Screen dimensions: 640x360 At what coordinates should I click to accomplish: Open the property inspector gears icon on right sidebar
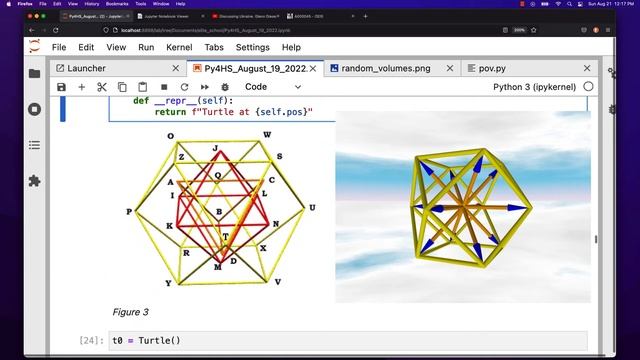(611, 73)
